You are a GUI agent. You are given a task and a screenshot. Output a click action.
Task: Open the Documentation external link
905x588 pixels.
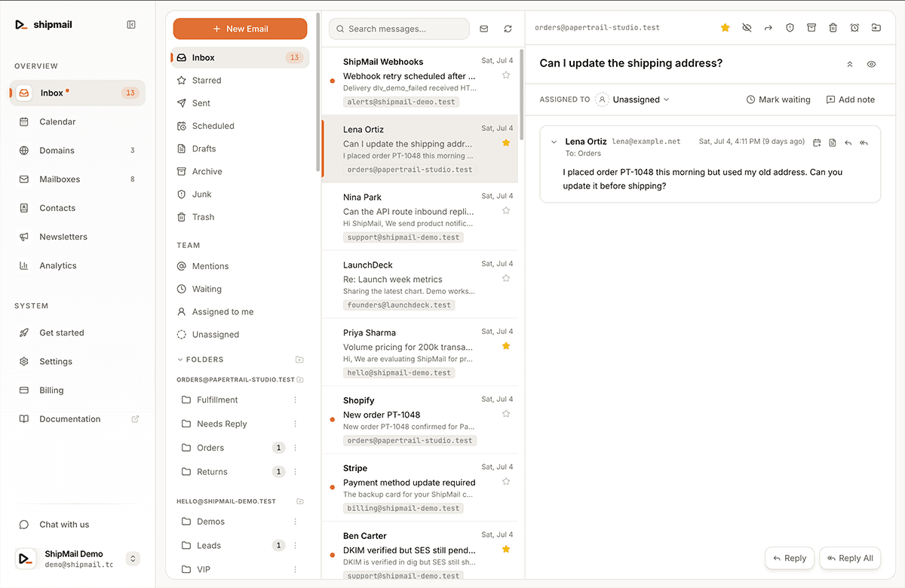coord(78,419)
